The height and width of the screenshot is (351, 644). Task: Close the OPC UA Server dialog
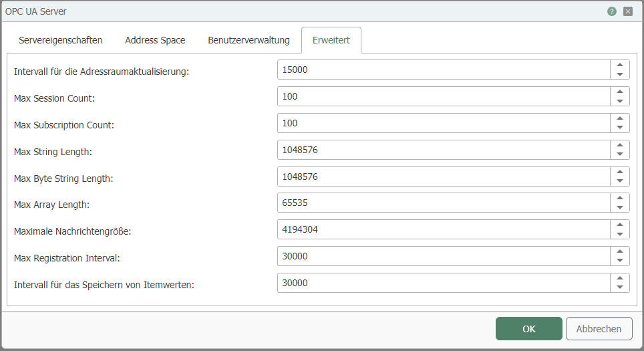click(628, 11)
